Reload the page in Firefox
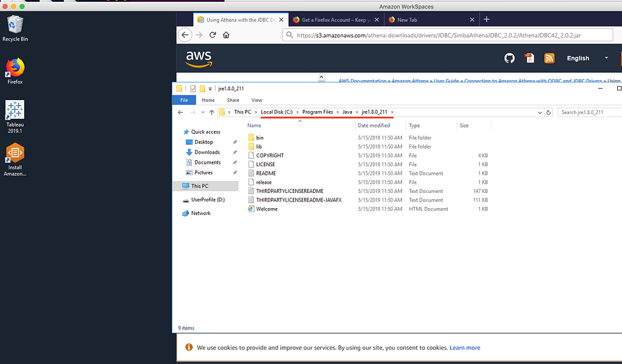The width and height of the screenshot is (622, 364). point(213,35)
